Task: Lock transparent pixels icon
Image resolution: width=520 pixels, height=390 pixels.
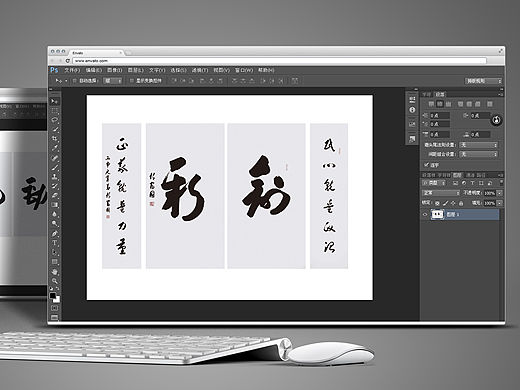Action: coord(437,203)
